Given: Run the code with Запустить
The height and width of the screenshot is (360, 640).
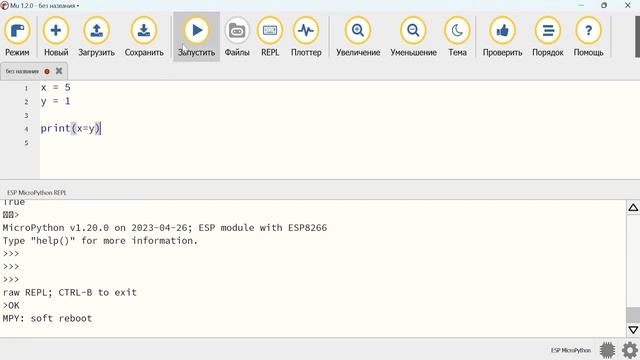Looking at the screenshot, I should (x=196, y=37).
